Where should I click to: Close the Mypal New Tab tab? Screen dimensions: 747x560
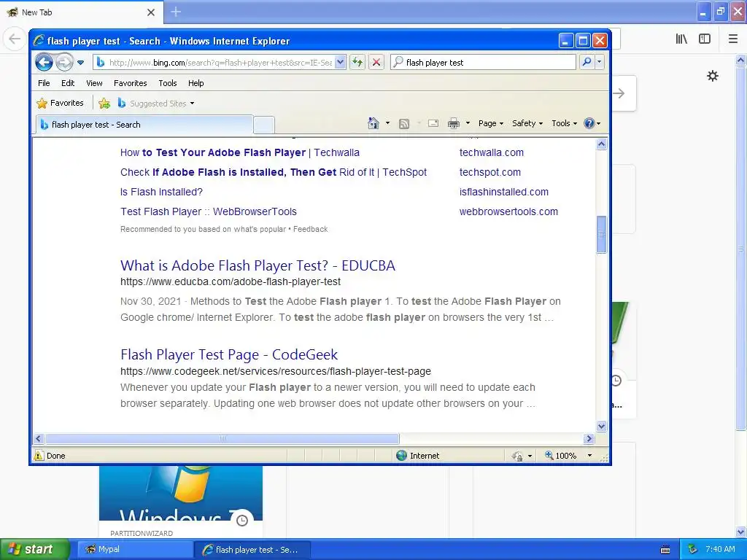(151, 12)
